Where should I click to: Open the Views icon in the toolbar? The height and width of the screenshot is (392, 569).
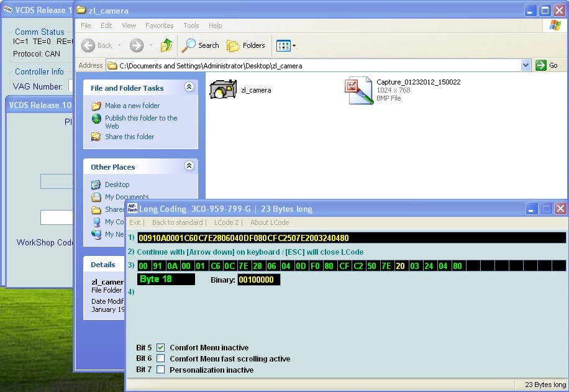283,46
